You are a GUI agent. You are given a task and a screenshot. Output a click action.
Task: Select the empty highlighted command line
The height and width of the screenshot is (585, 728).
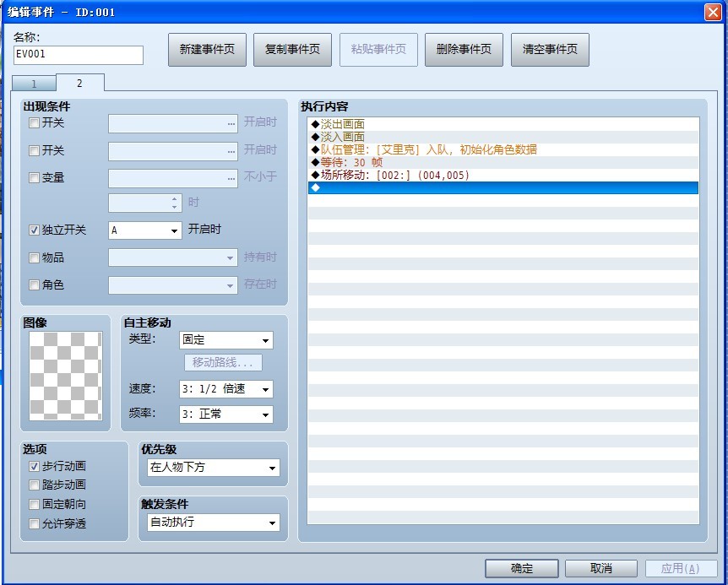click(x=503, y=187)
